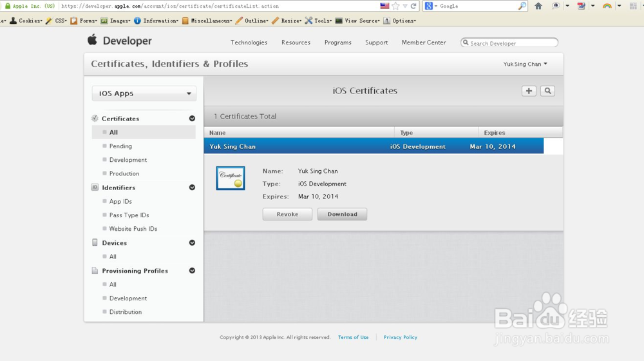The width and height of the screenshot is (644, 361).
Task: Click the certificate thumbnail image
Action: point(231,178)
